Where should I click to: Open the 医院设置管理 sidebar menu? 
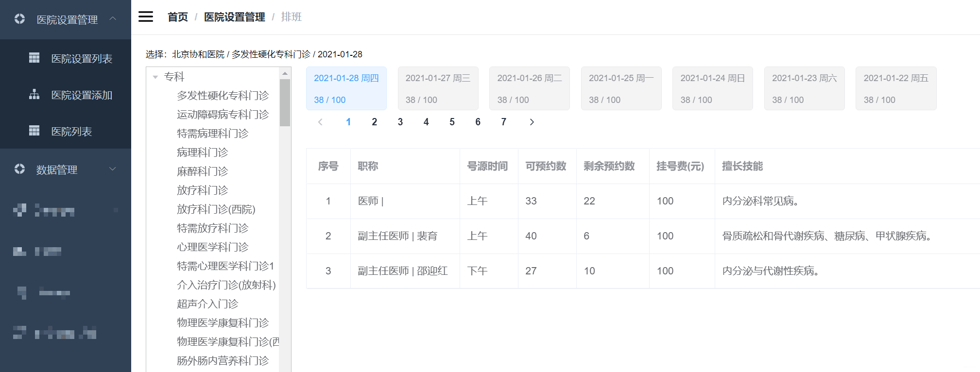click(x=66, y=19)
